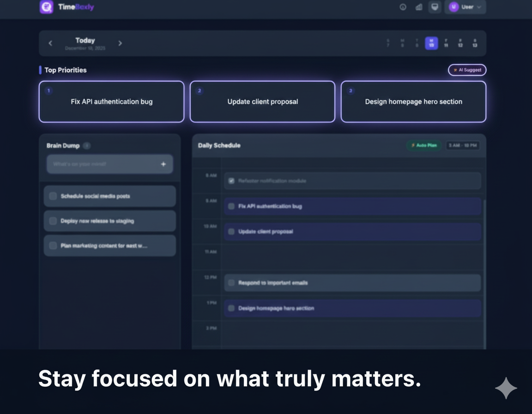Open the '8 AM - 10 PM' time range selector

click(x=462, y=145)
